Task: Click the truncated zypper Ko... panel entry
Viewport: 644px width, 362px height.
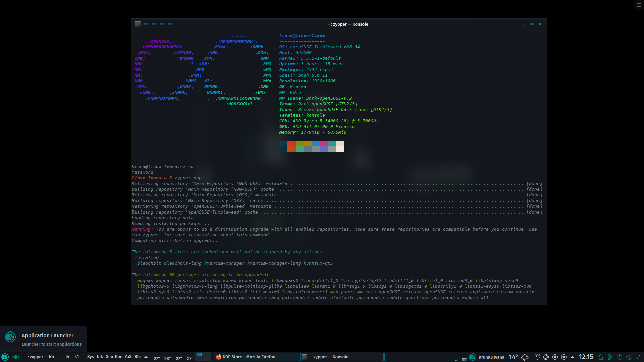Action: [41, 357]
